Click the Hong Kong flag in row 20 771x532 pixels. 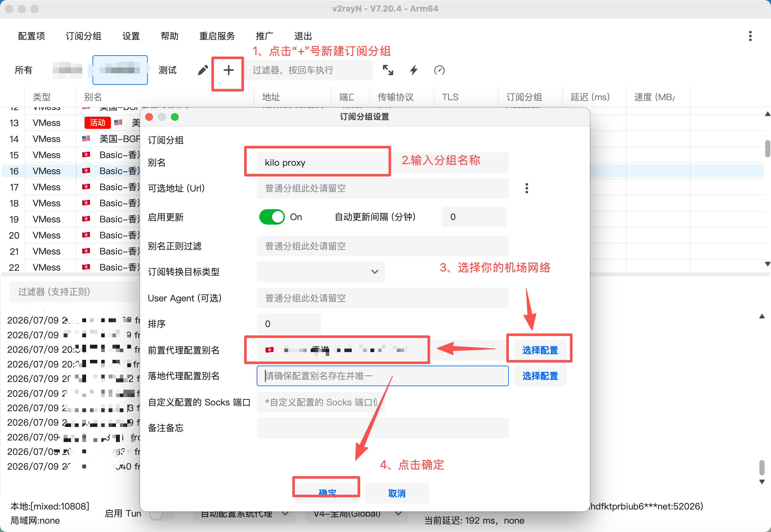[86, 235]
